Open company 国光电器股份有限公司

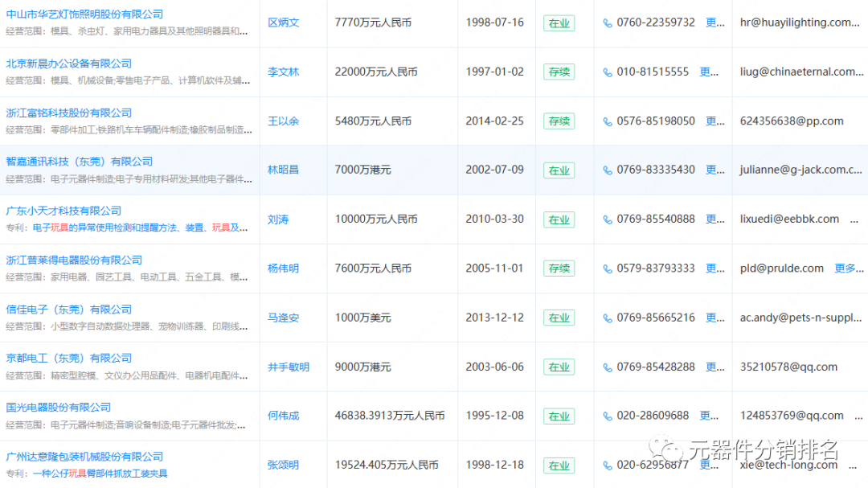pos(58,408)
